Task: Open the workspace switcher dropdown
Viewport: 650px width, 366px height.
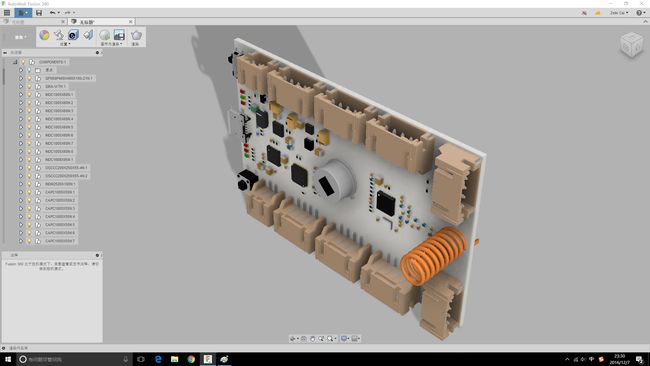Action: [20, 37]
